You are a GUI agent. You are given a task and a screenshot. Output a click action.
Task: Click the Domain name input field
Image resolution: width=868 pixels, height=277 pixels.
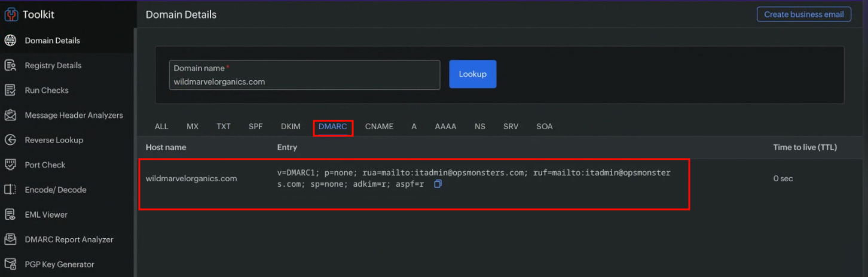coord(304,81)
